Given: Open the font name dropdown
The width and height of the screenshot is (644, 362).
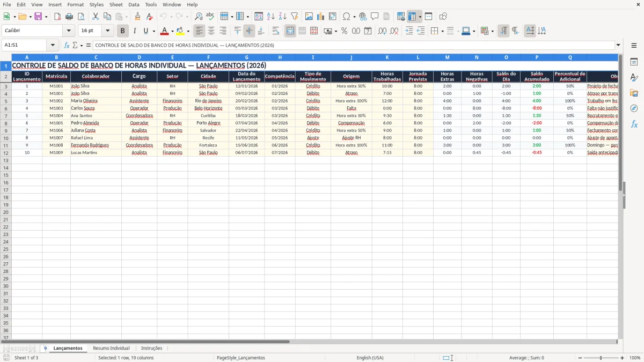Looking at the screenshot, I should 69,31.
